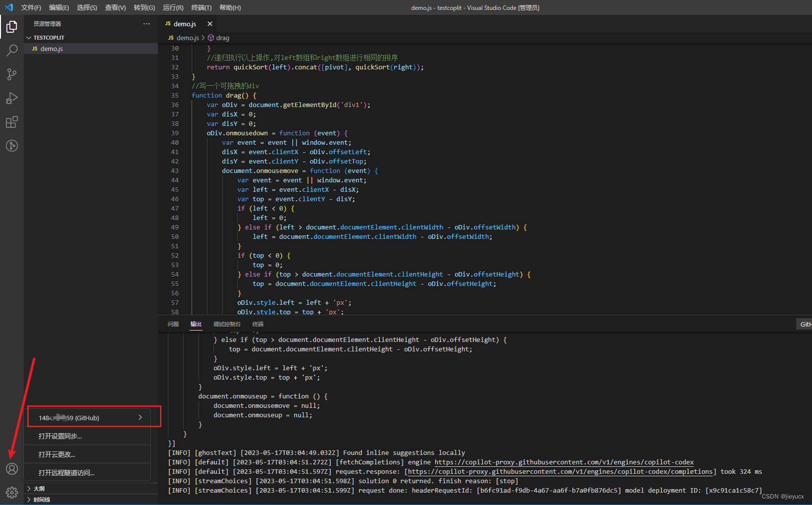Screen dimensions: 812x505
Task: Open the Source Control icon
Action: pyautogui.click(x=11, y=74)
